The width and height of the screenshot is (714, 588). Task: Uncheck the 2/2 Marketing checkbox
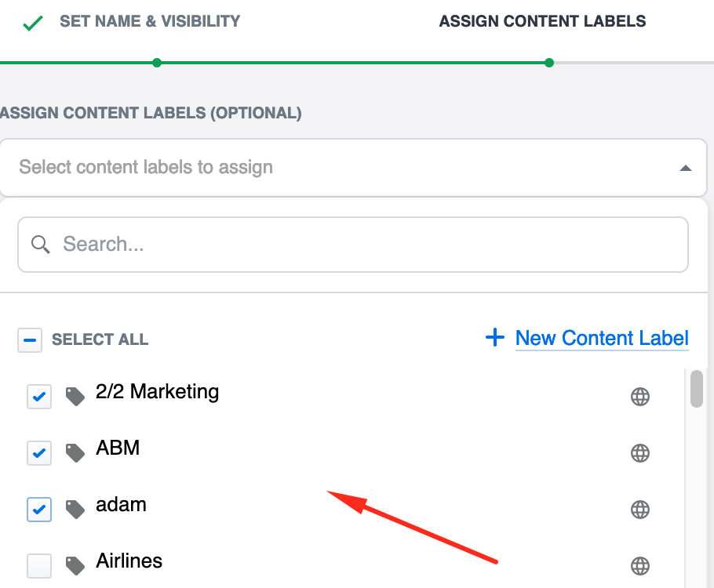[x=39, y=397]
